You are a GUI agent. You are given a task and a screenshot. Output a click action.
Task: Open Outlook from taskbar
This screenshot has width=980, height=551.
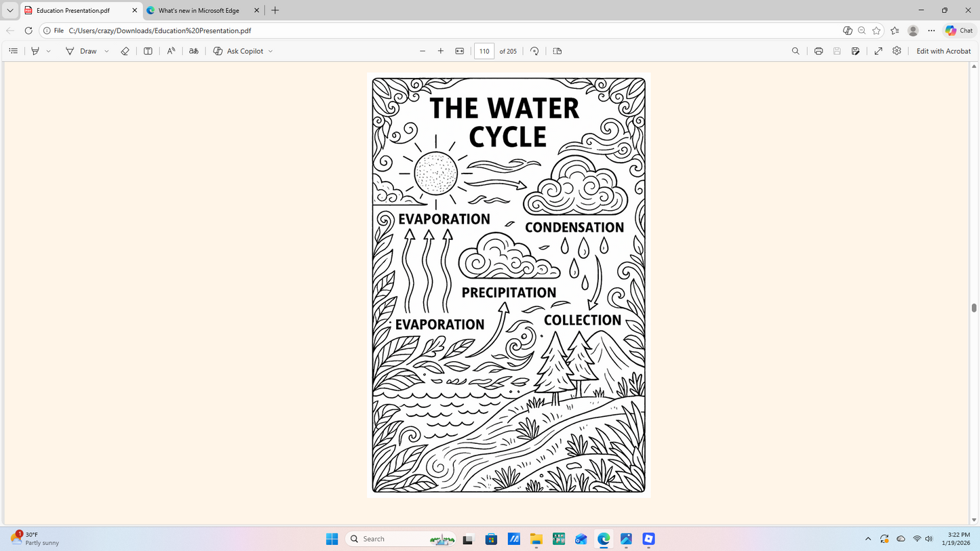tap(581, 539)
